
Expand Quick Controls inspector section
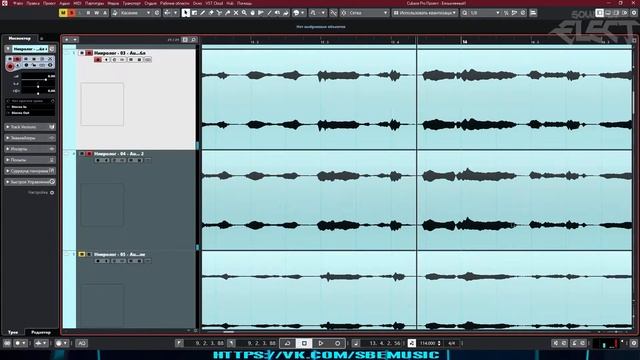click(x=30, y=182)
